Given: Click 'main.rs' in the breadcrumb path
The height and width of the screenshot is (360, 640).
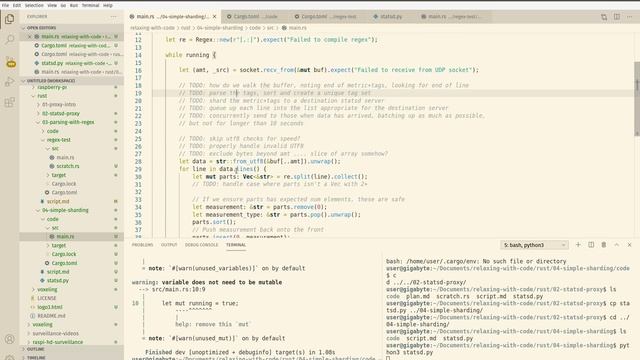Looking at the screenshot, I should (298, 28).
